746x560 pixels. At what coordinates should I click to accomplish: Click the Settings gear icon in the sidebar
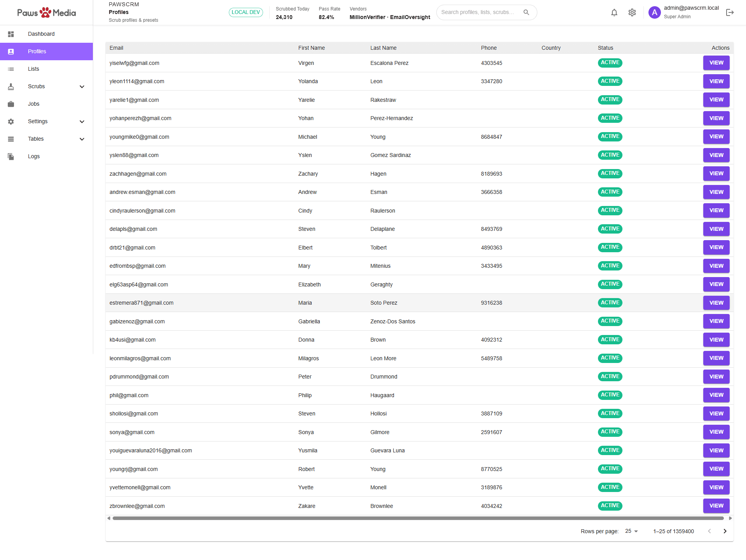[x=11, y=121]
